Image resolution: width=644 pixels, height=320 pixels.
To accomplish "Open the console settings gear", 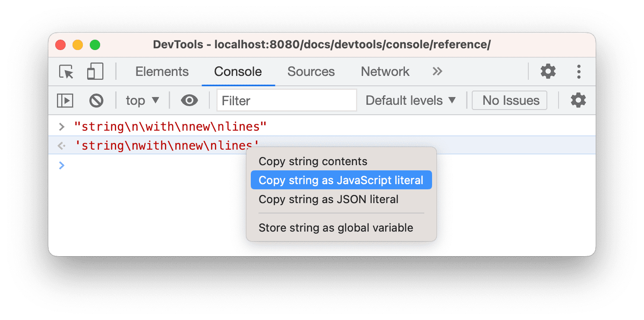I will [578, 100].
